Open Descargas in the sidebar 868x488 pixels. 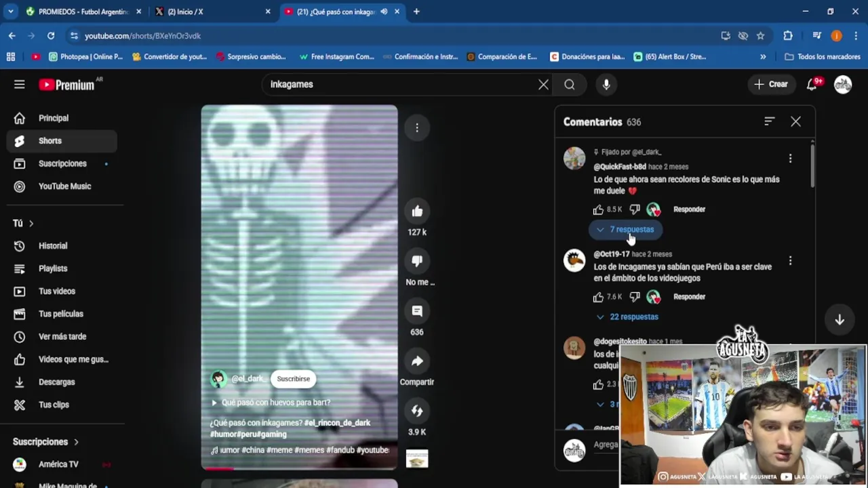62,382
